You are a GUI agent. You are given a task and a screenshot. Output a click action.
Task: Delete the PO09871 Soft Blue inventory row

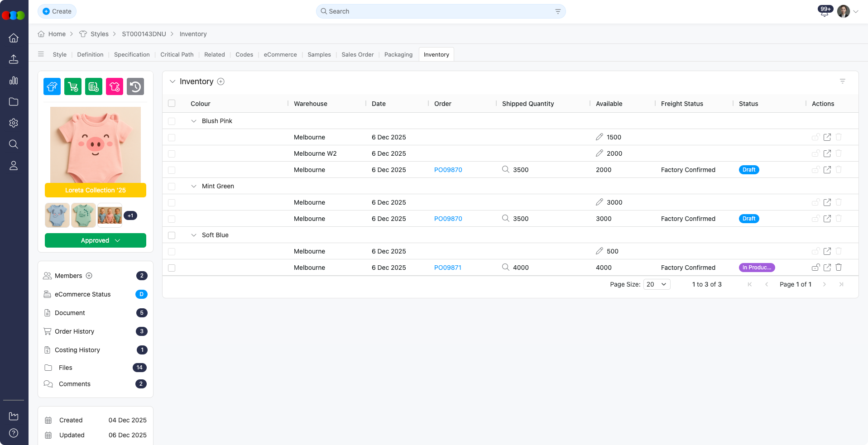(x=839, y=268)
